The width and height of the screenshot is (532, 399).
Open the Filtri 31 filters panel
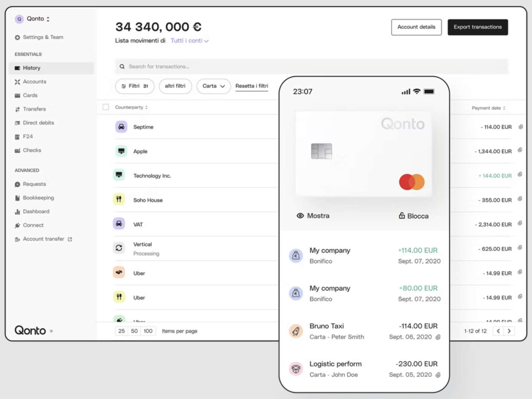(135, 86)
